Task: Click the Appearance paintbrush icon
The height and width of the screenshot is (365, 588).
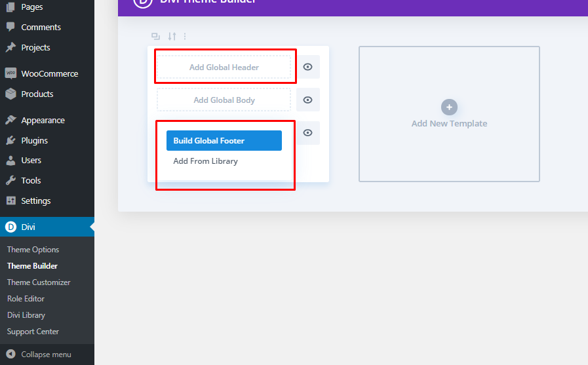Action: coord(10,120)
